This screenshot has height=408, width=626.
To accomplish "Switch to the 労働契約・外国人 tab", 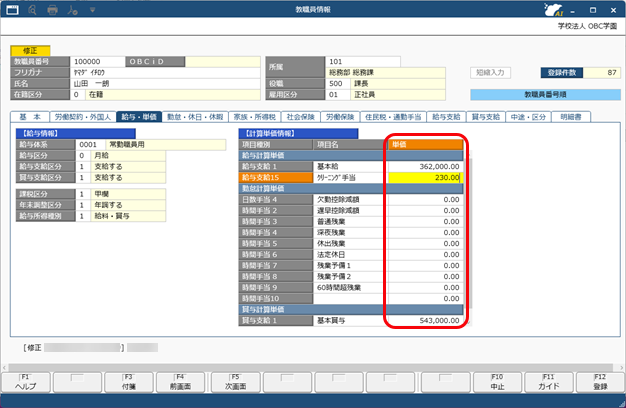I will pyautogui.click(x=83, y=117).
